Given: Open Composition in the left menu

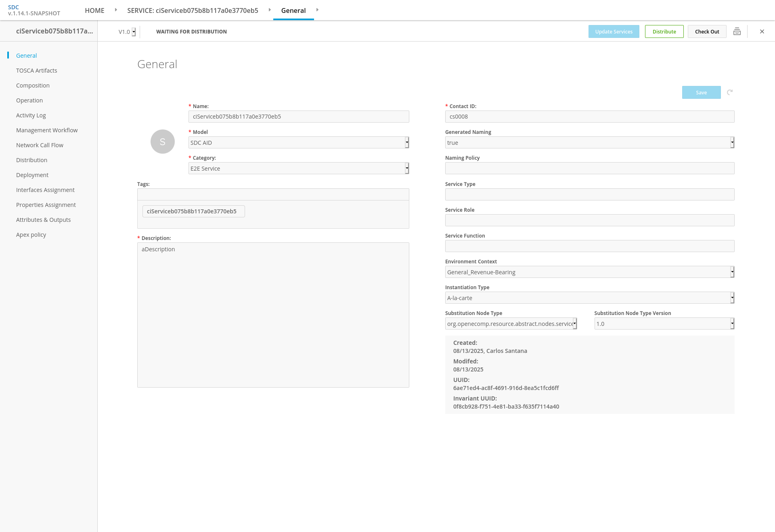Looking at the screenshot, I should (x=33, y=86).
